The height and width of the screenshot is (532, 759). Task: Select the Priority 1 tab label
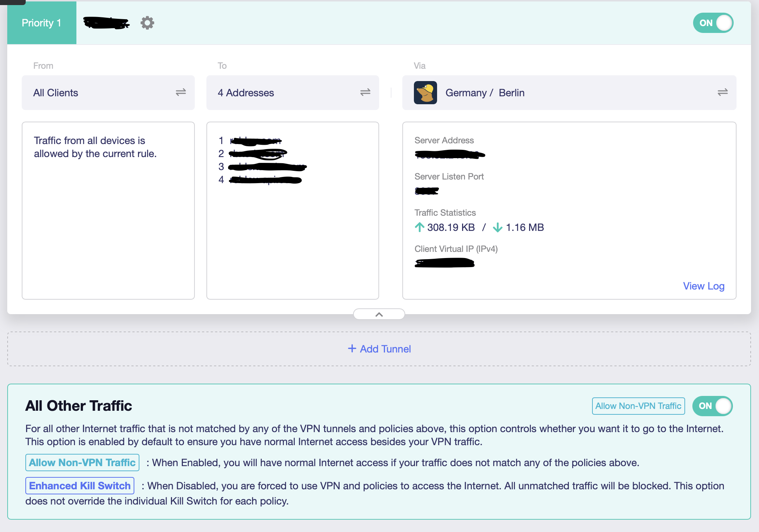coord(42,23)
